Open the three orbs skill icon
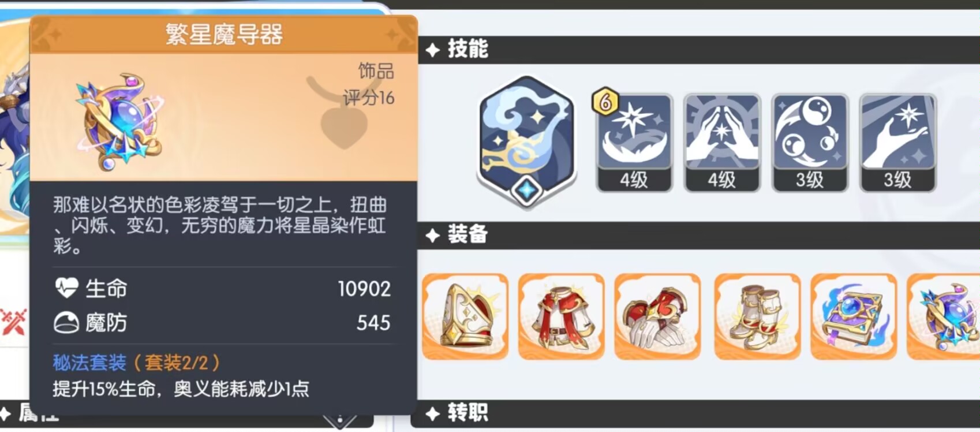Image resolution: width=980 pixels, height=432 pixels. pyautogui.click(x=810, y=143)
